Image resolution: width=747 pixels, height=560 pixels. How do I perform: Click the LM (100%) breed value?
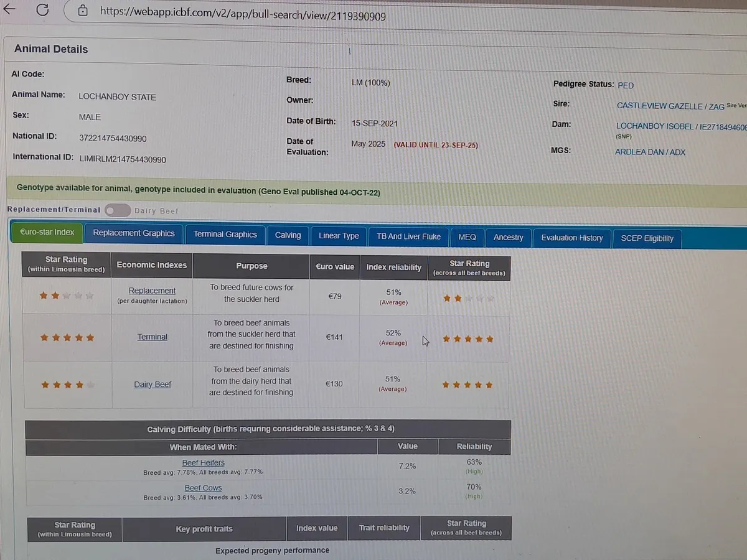pyautogui.click(x=371, y=83)
